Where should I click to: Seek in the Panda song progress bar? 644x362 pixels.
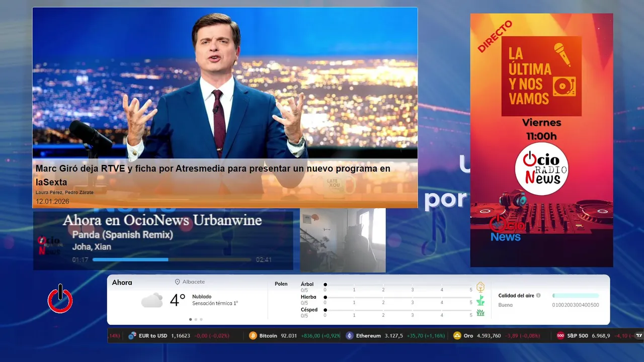[172, 259]
